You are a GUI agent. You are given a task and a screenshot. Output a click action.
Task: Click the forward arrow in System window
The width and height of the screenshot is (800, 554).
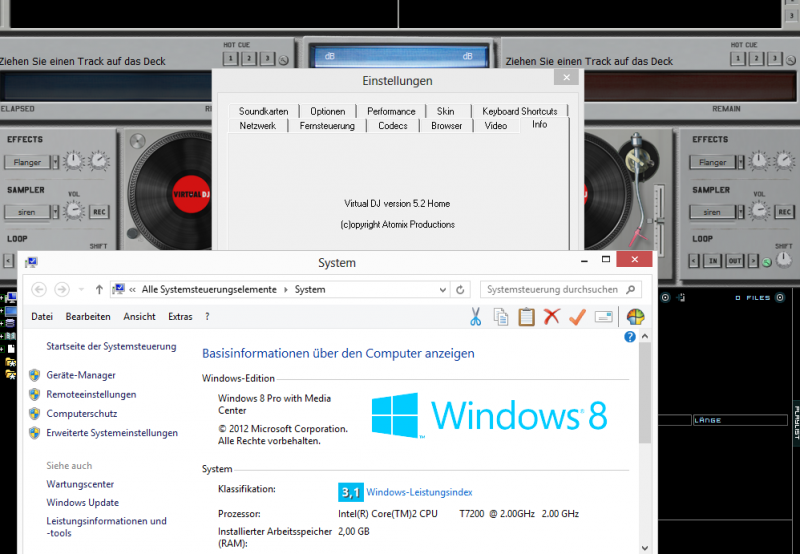point(62,290)
